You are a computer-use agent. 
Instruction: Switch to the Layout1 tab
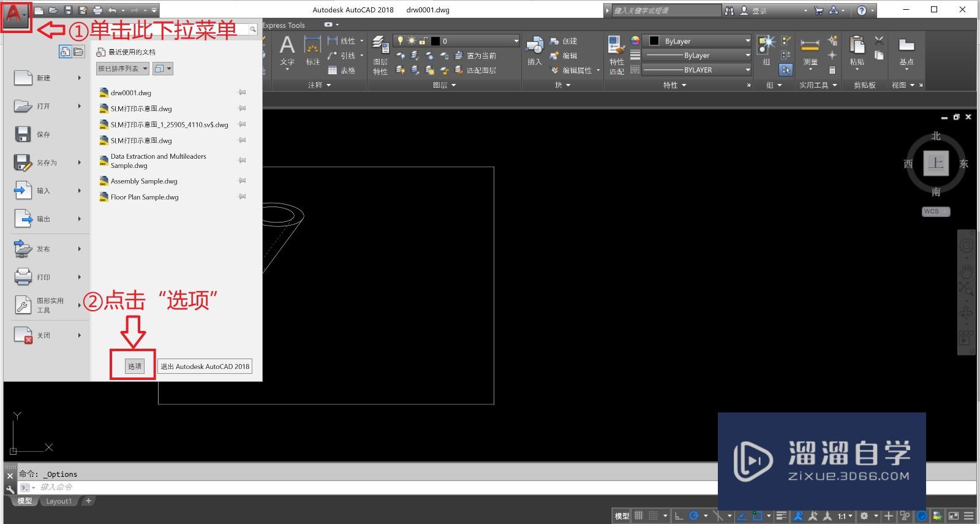tap(59, 501)
